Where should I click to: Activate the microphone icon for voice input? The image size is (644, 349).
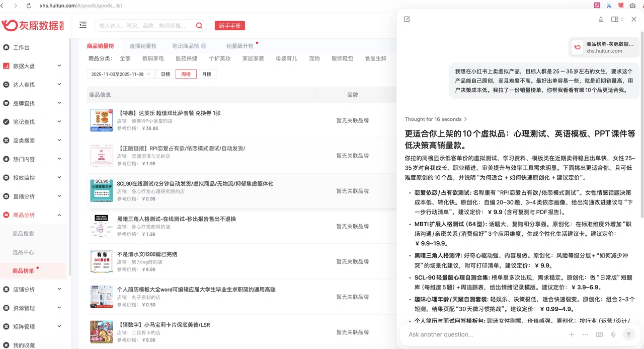613,334
